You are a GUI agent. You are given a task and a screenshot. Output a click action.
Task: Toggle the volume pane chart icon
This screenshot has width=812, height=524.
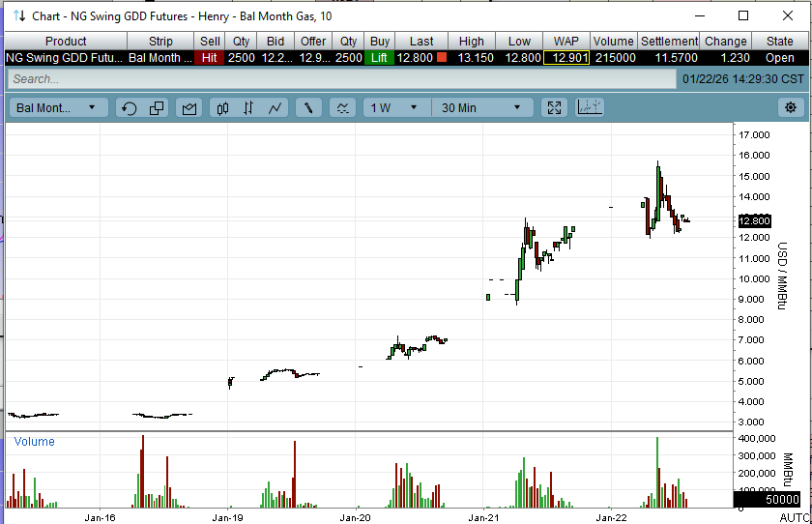[x=590, y=107]
